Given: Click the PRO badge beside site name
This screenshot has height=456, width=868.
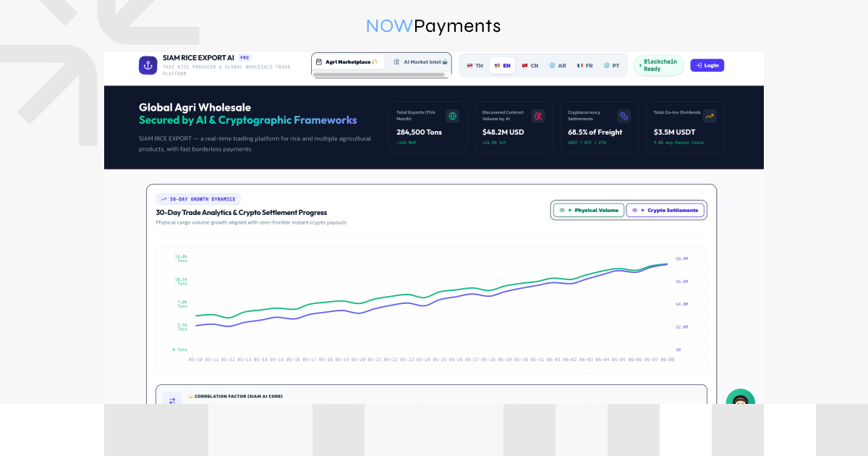Looking at the screenshot, I should pyautogui.click(x=244, y=57).
